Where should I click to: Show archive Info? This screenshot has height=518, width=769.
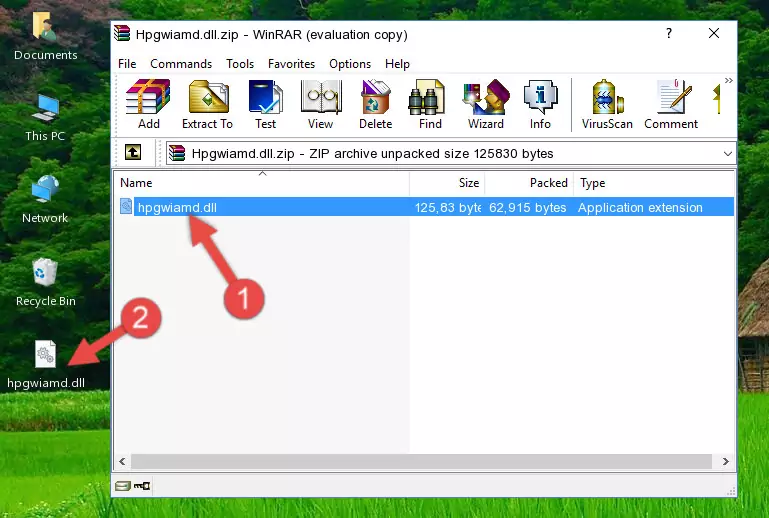point(540,104)
